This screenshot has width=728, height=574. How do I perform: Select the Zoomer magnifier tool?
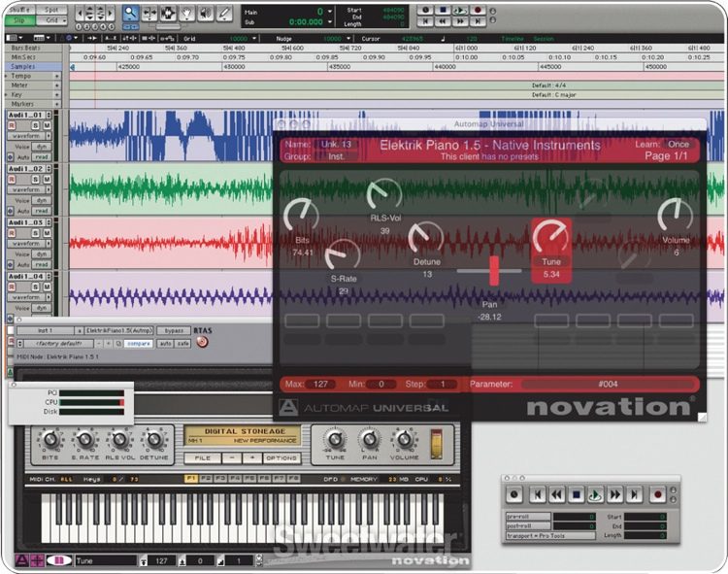131,14
